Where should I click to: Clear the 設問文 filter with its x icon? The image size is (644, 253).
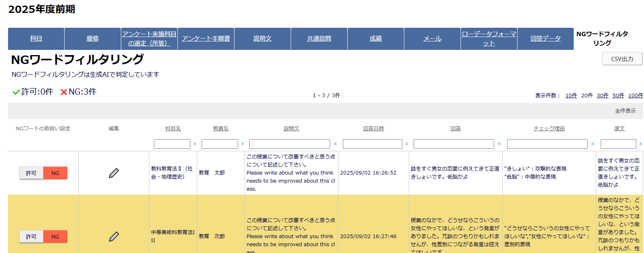335,144
